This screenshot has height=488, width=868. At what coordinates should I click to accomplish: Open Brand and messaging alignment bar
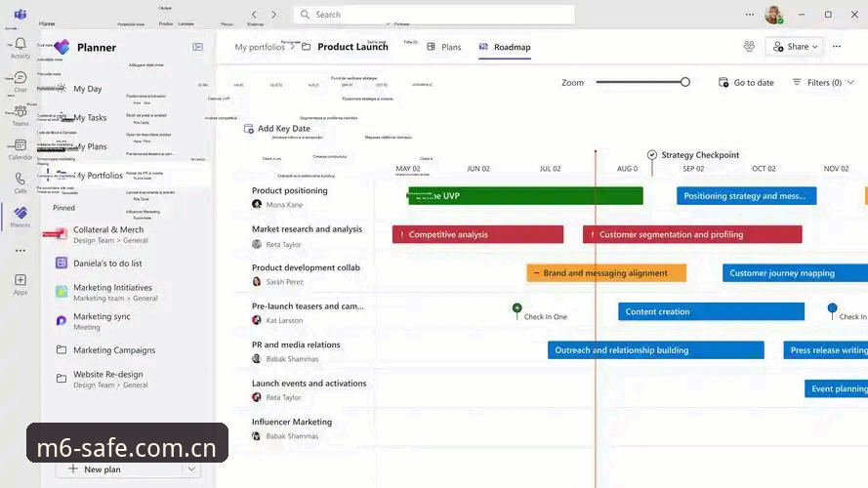point(606,272)
